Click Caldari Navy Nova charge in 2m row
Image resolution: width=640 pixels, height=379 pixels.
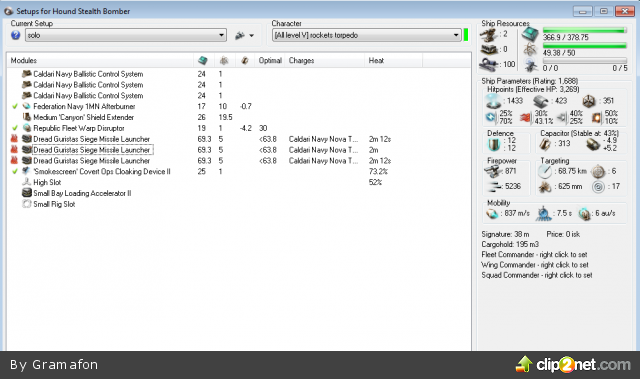pyautogui.click(x=323, y=150)
